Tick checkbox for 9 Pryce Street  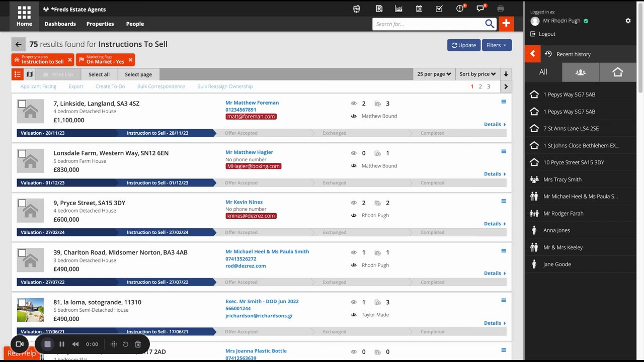(22, 204)
